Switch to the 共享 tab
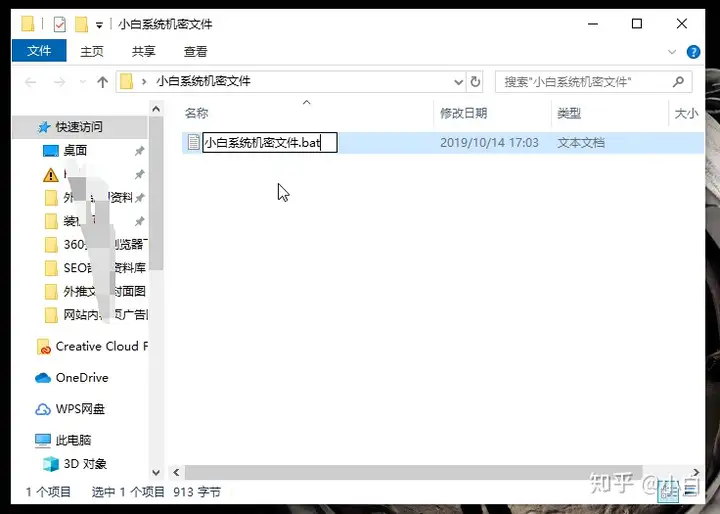Viewport: 720px width, 514px height. point(144,51)
